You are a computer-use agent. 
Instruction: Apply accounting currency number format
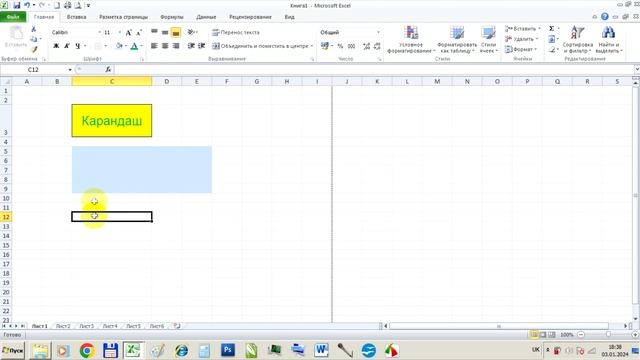325,46
